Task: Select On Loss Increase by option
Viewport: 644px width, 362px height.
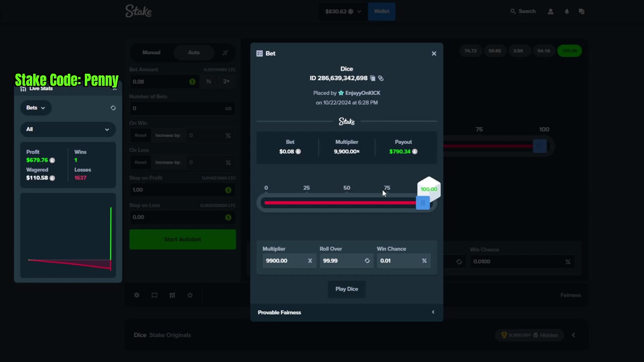Action: point(168,162)
